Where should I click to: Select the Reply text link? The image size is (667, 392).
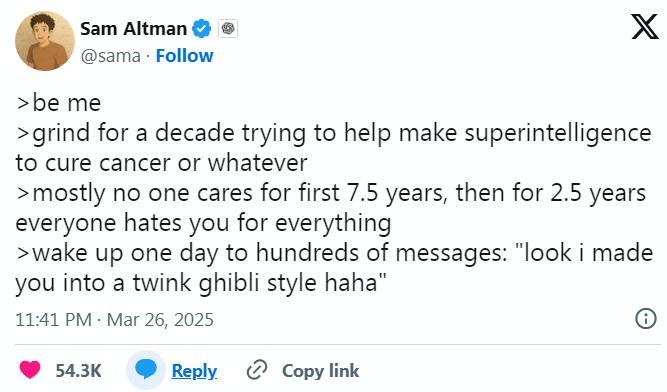point(194,371)
